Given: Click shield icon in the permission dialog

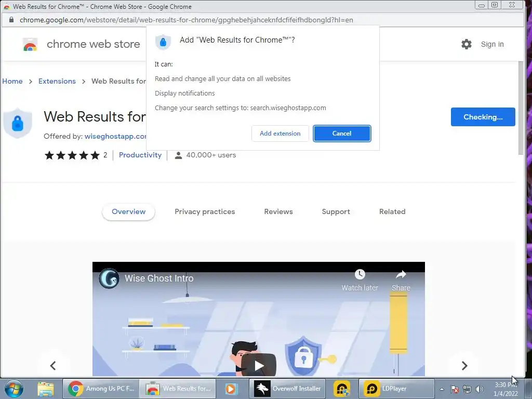Looking at the screenshot, I should point(163,42).
